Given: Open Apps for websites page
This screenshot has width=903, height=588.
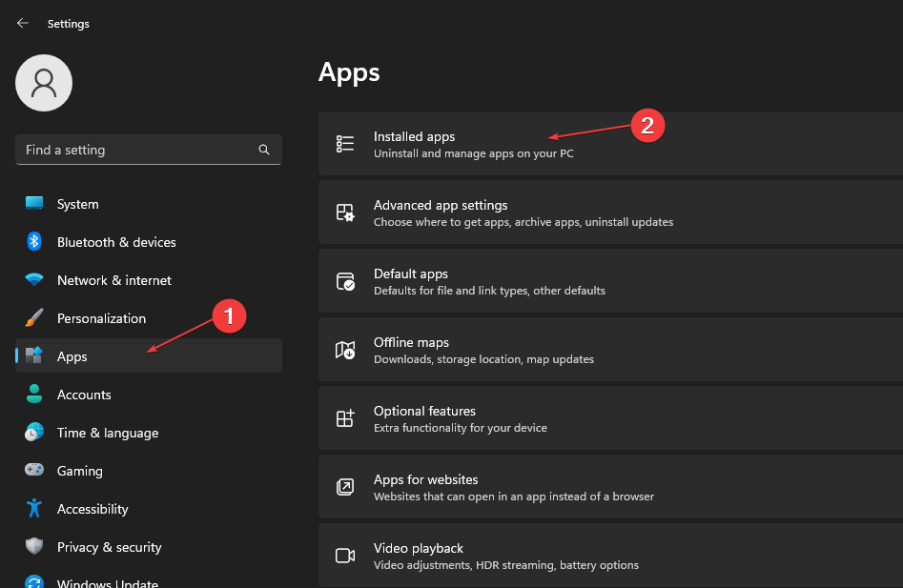Looking at the screenshot, I should point(610,487).
